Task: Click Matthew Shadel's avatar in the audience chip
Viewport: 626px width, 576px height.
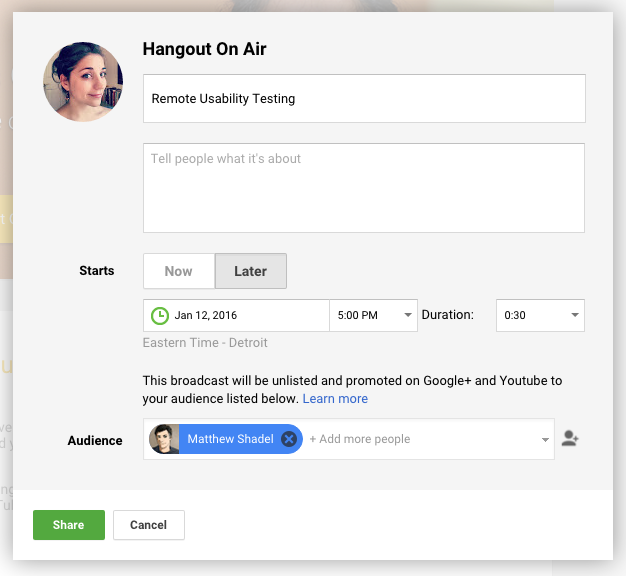Action: coord(164,439)
